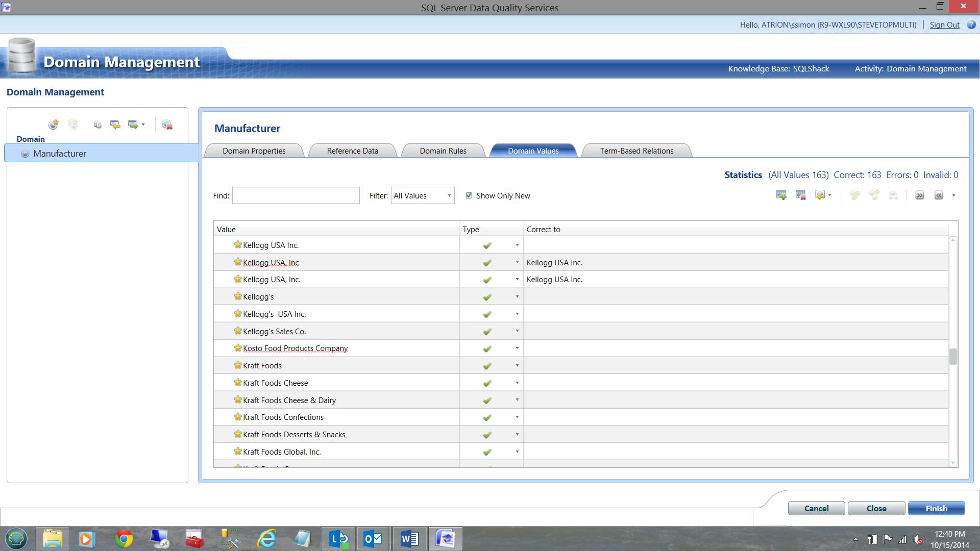This screenshot has width=980, height=551.
Task: Open type dropdown for Kellogg's row
Action: click(517, 297)
